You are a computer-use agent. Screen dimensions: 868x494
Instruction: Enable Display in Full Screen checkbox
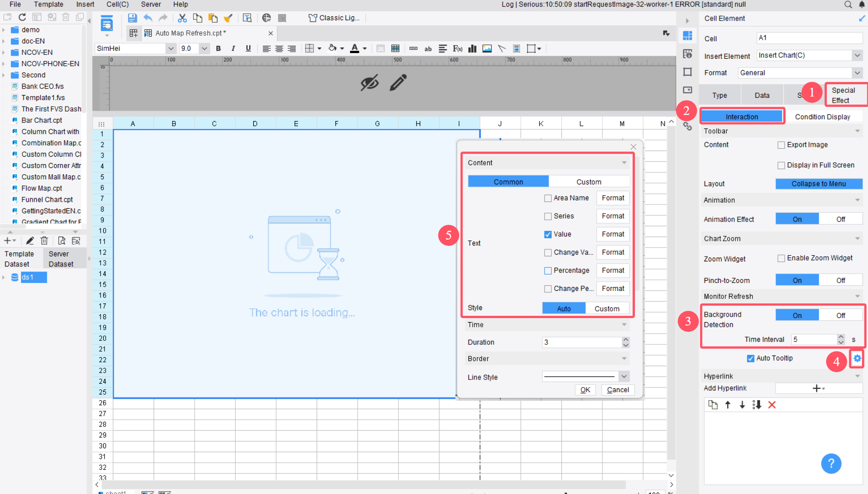pyautogui.click(x=781, y=165)
